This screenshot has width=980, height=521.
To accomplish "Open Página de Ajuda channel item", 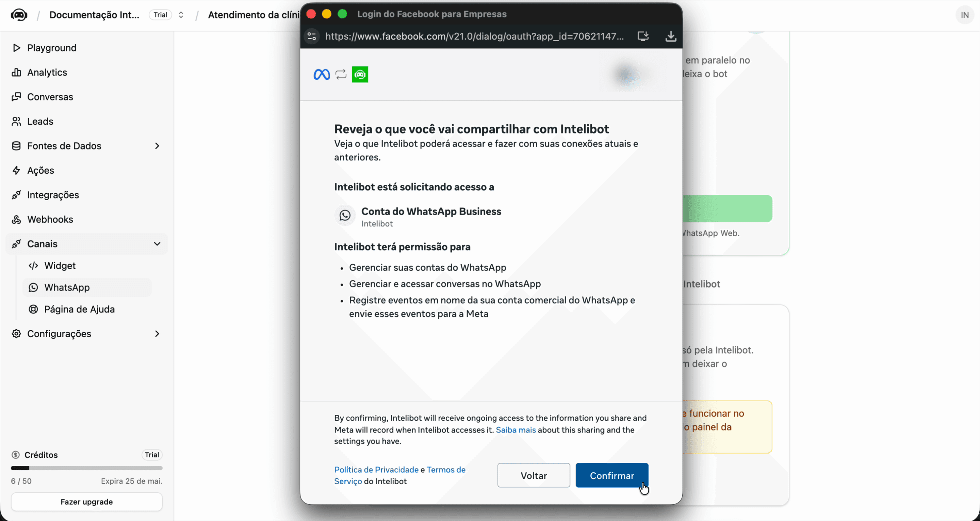I will pyautogui.click(x=87, y=309).
